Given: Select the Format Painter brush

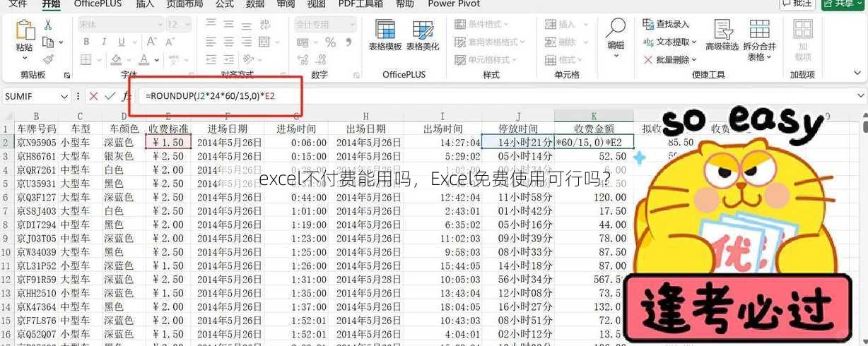Looking at the screenshot, I should pyautogui.click(x=48, y=59).
